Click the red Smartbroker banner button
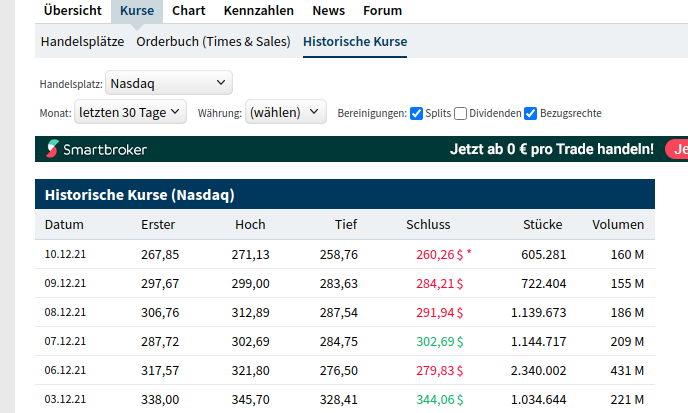Viewport: 688px width, 413px height. click(x=677, y=150)
